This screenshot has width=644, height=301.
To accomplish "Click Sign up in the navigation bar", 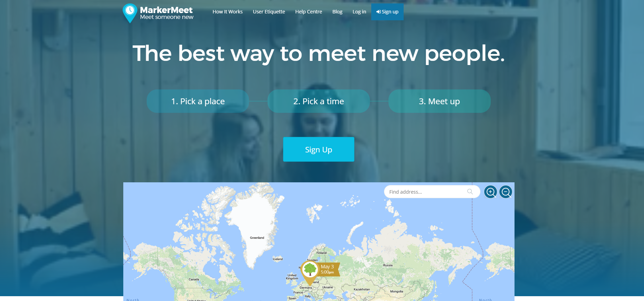I will tap(387, 12).
